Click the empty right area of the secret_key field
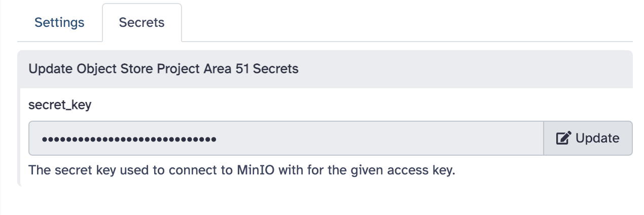 [x=406, y=138]
